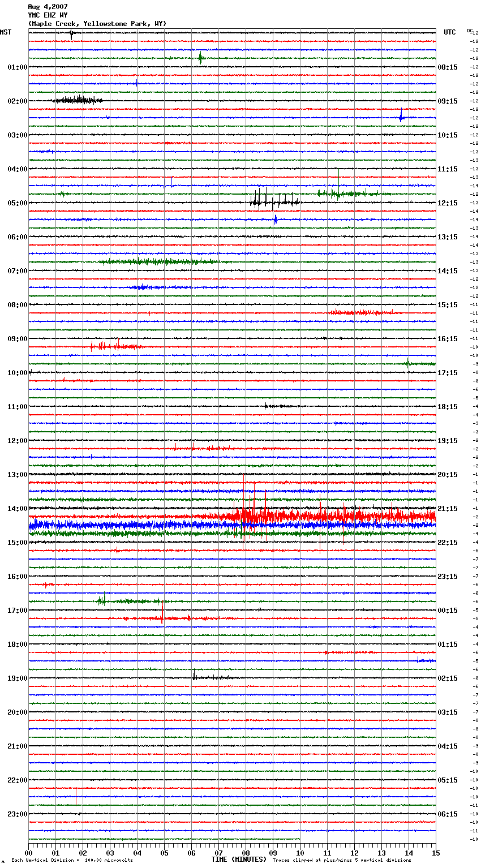Click the 'MST' time zone label
This screenshot has height=868, width=481.
6,32
